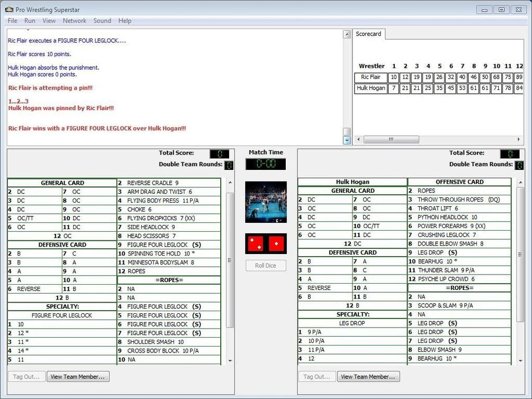Click 'Hulk Hogan was pinned by Ric Flair!!!' line
Image resolution: width=532 pixels, height=399 pixels.
click(x=61, y=108)
